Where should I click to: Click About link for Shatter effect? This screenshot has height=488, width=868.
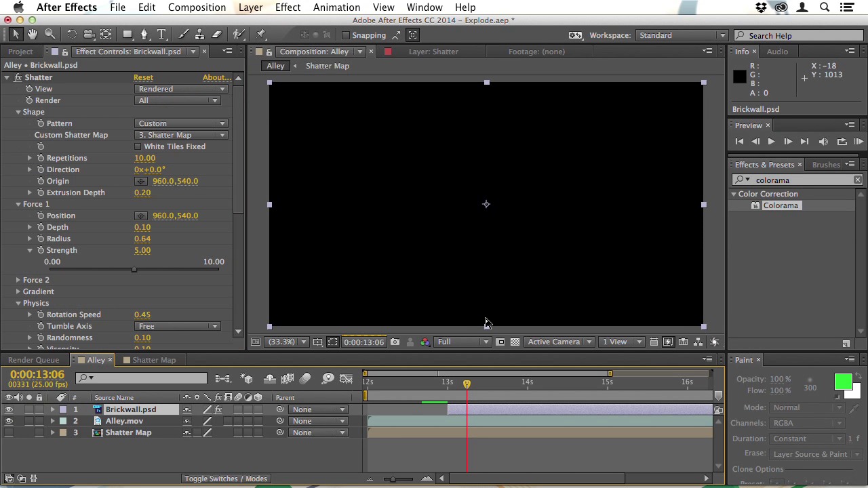click(216, 77)
